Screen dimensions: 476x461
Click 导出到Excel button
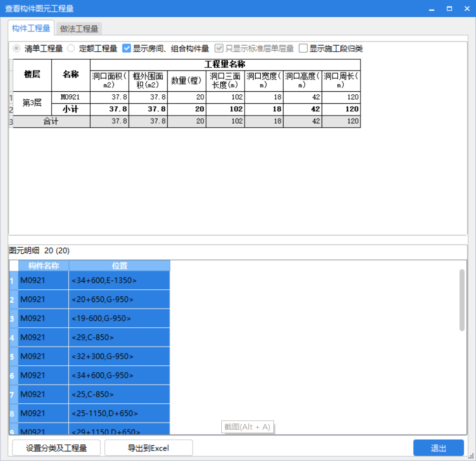(148, 448)
